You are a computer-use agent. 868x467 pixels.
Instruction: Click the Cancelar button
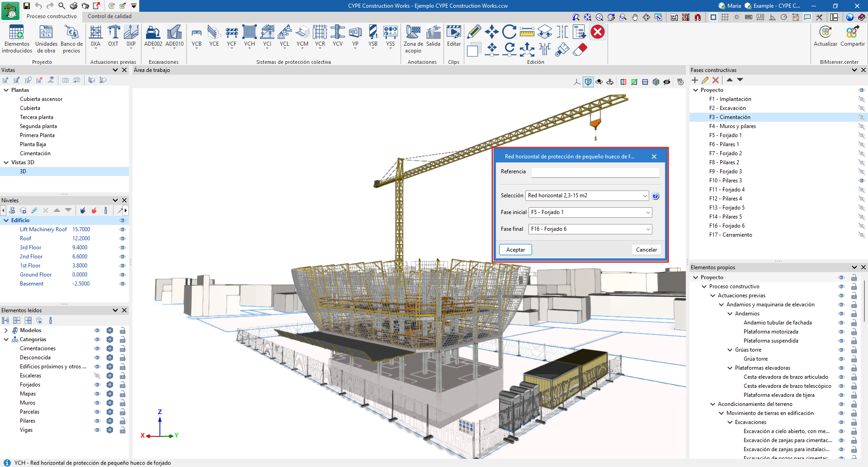pos(646,250)
